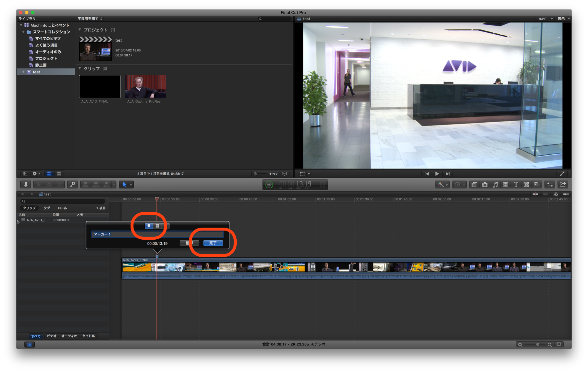This screenshot has width=588, height=372.
Task: Show the Titles browser T icon
Action: (x=516, y=185)
